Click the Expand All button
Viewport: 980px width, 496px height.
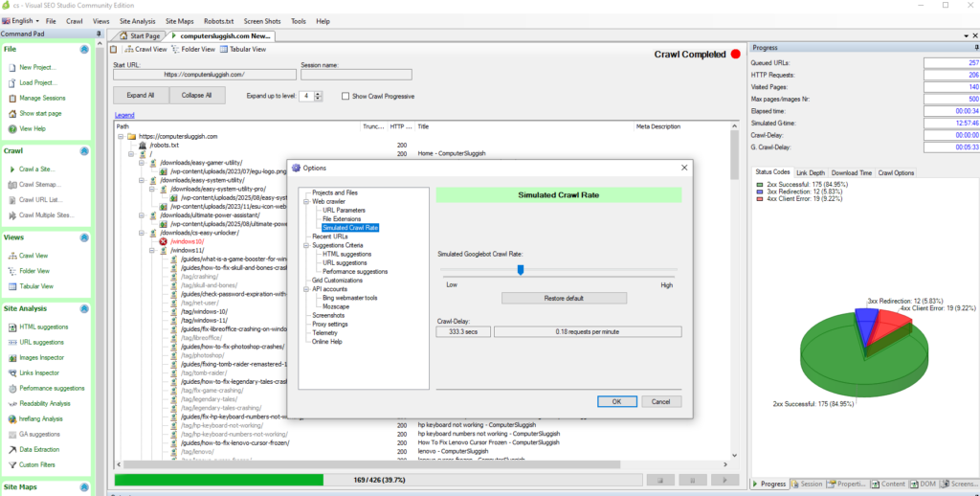tap(141, 96)
